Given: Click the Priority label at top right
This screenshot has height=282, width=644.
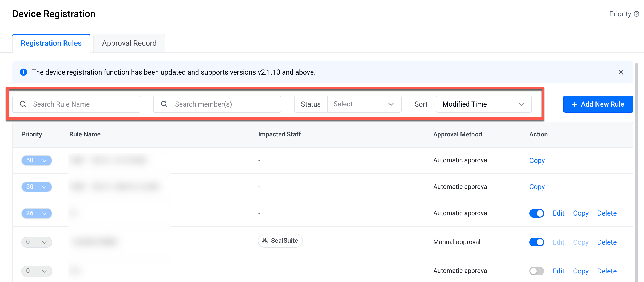Looking at the screenshot, I should pos(620,14).
